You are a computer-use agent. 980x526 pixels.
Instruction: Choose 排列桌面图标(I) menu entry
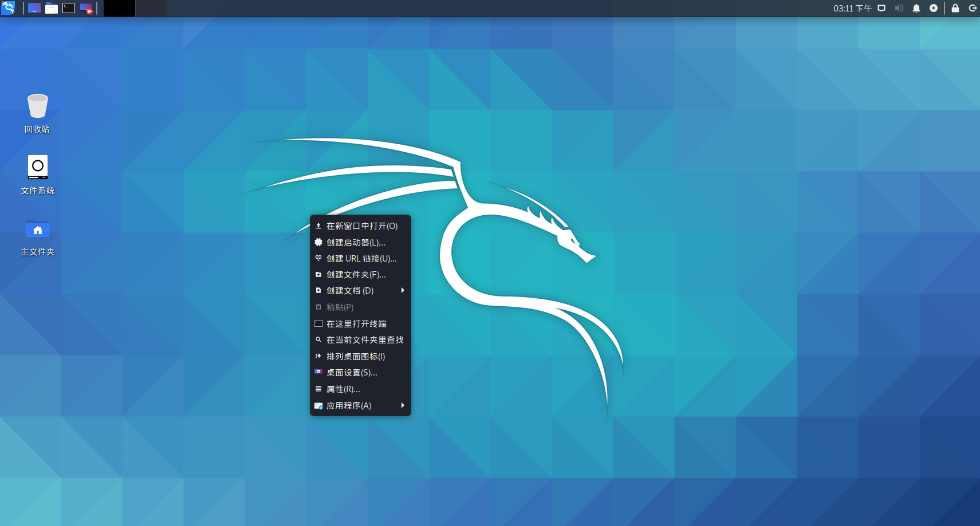pyautogui.click(x=360, y=357)
